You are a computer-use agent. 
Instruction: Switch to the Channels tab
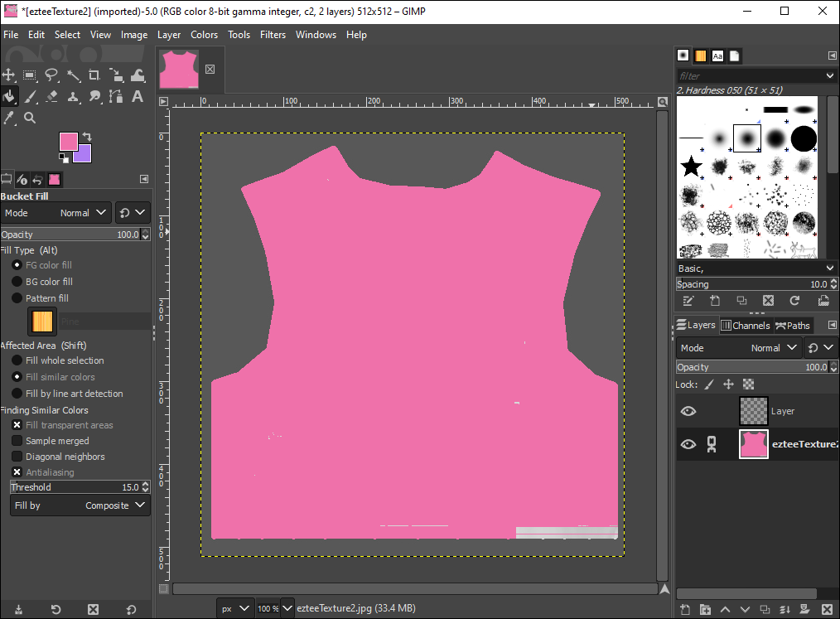point(745,326)
